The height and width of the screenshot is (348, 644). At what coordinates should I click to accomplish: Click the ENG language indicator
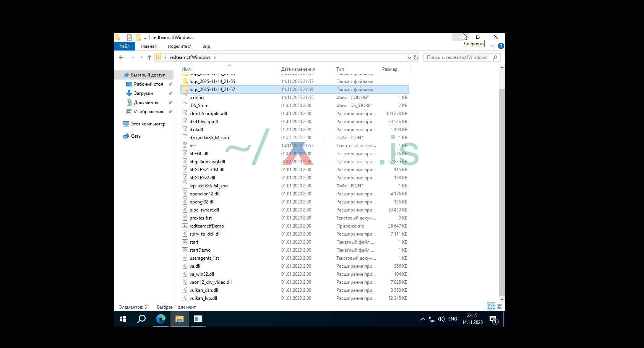tap(453, 319)
